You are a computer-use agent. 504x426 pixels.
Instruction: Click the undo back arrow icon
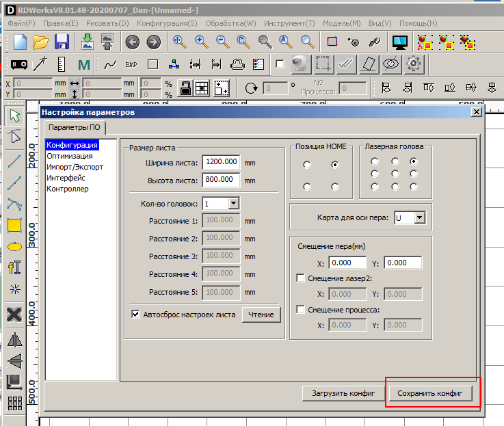(x=132, y=42)
